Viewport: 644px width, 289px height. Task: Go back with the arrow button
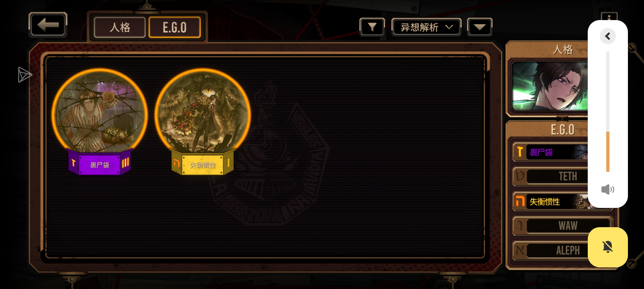[48, 25]
